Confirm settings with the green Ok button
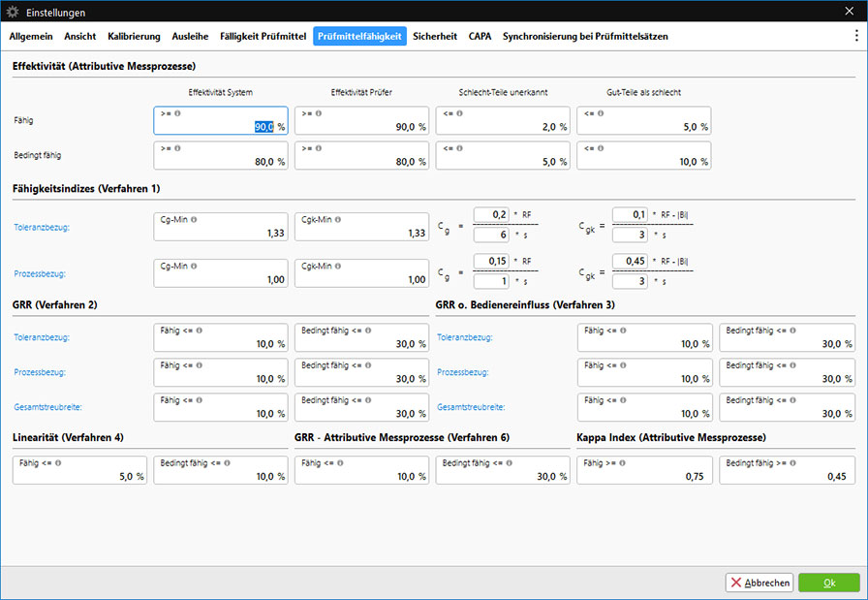The width and height of the screenshot is (868, 600). click(829, 583)
